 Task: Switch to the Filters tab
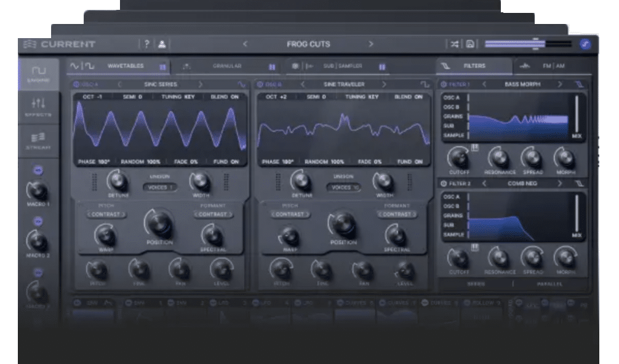474,66
